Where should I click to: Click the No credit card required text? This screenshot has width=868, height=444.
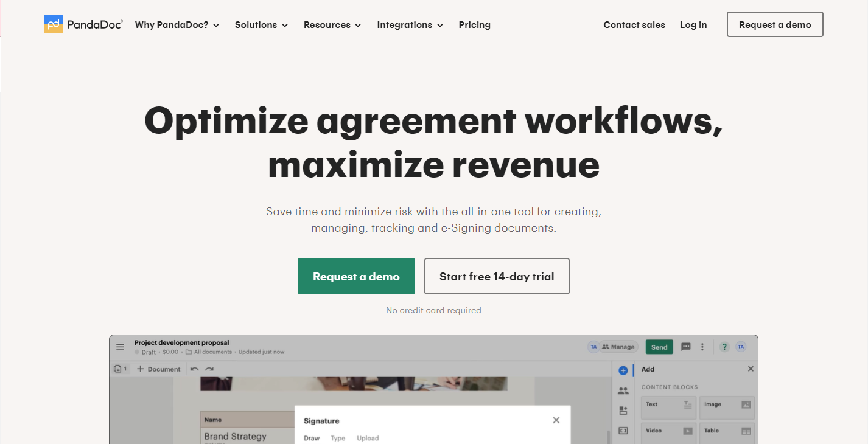(433, 310)
